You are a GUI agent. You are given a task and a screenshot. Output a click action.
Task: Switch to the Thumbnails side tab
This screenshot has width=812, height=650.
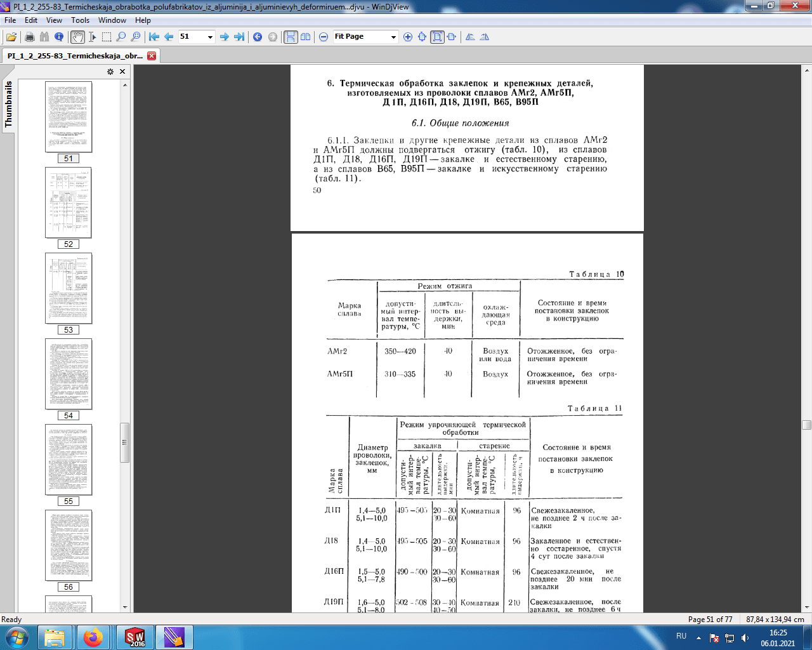[x=9, y=104]
